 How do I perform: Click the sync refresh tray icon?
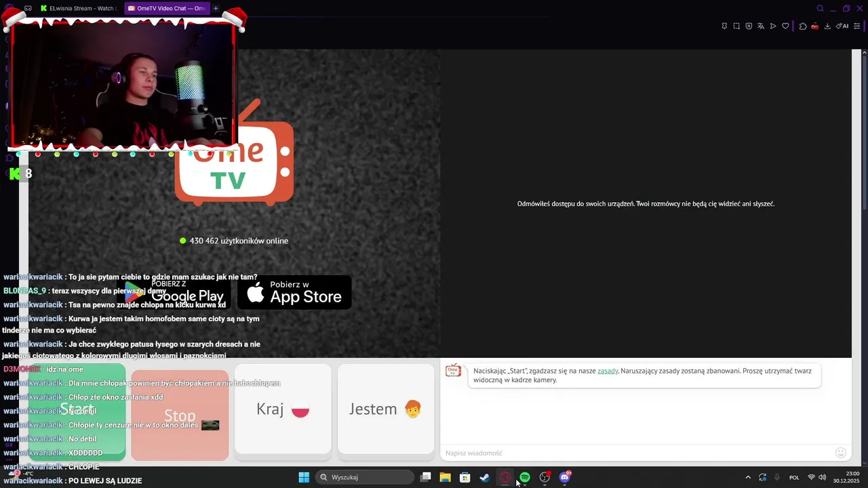[x=763, y=477]
